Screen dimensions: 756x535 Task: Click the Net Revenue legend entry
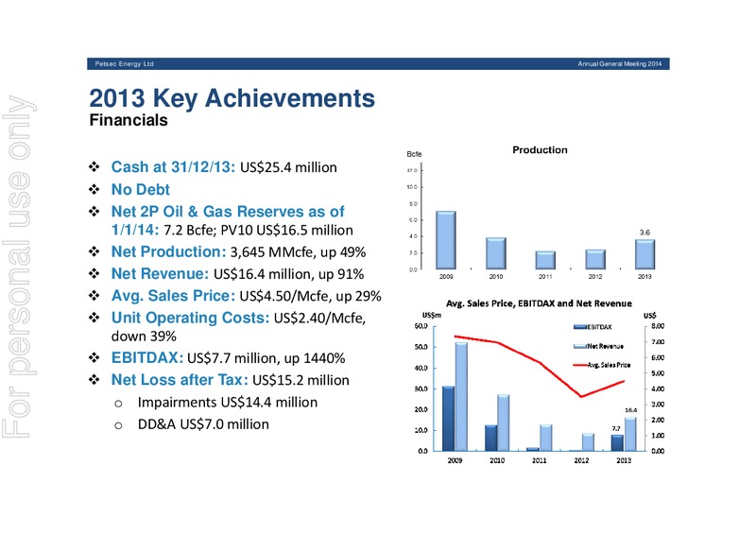pyautogui.click(x=599, y=346)
